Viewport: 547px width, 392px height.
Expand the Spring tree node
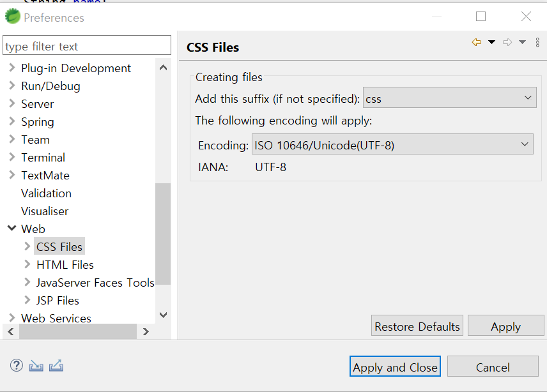coord(12,121)
